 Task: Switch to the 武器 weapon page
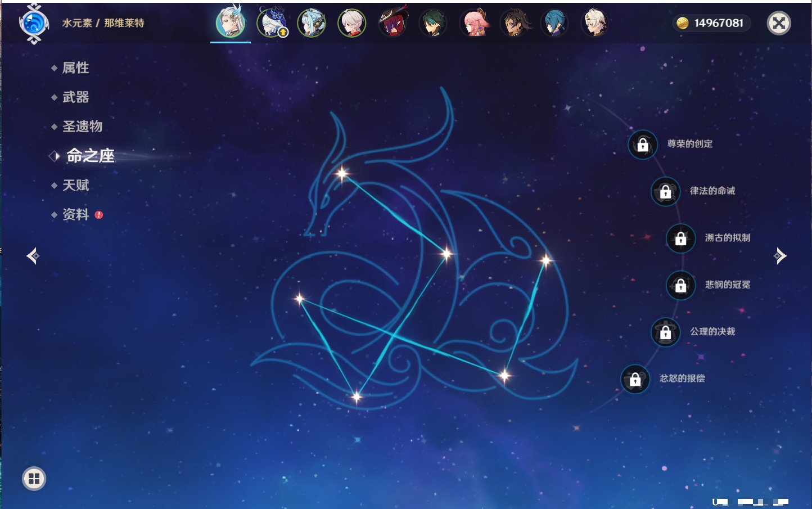(75, 97)
